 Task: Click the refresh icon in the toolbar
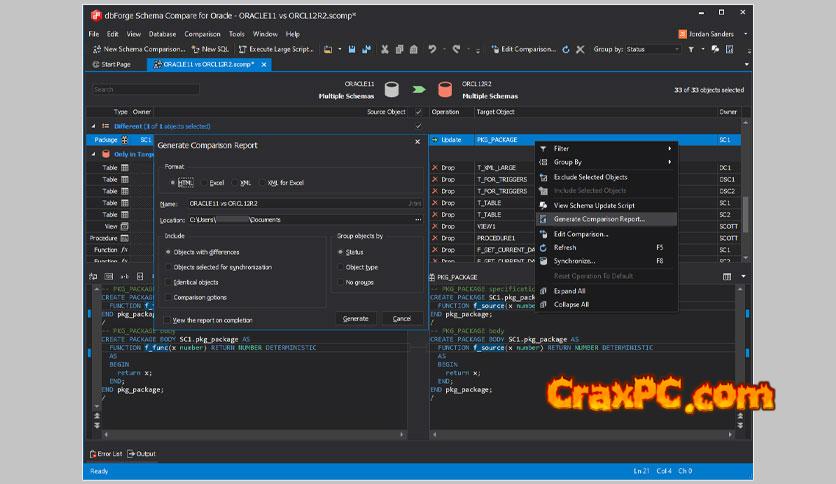tap(566, 48)
